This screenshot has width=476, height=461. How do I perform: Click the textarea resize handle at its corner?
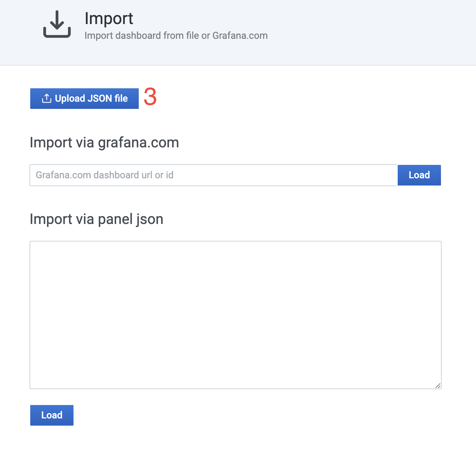438,386
